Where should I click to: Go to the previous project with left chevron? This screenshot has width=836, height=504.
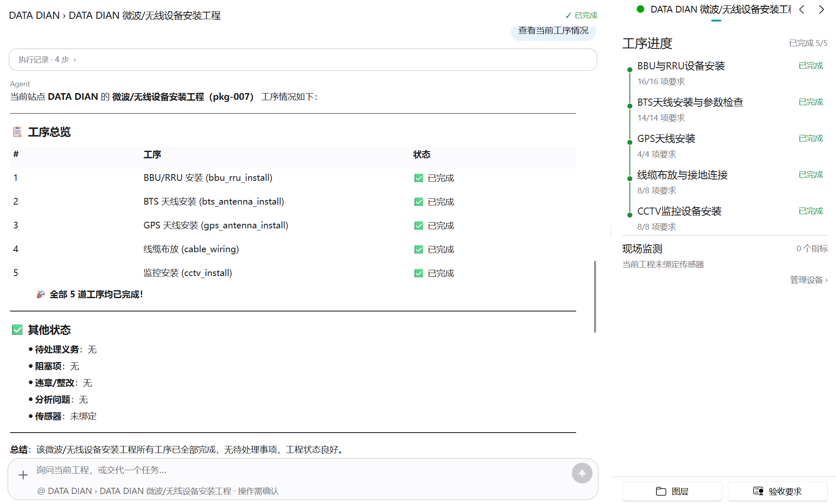coord(801,10)
